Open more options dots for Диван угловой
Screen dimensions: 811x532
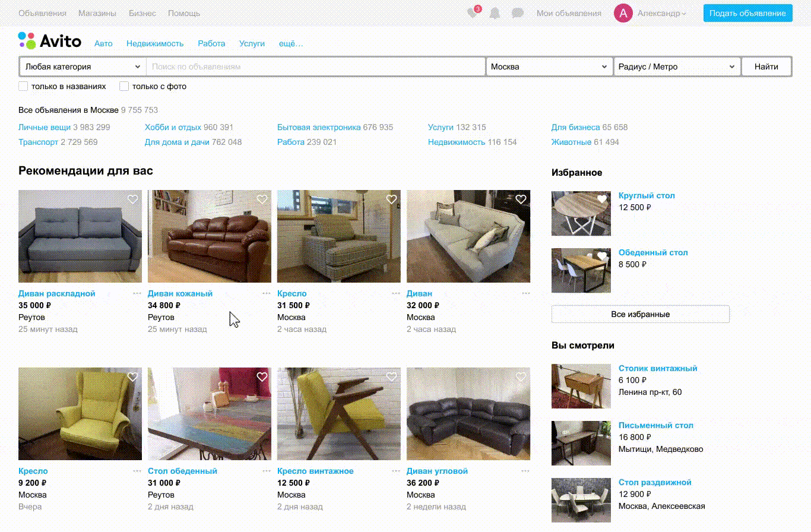point(525,471)
